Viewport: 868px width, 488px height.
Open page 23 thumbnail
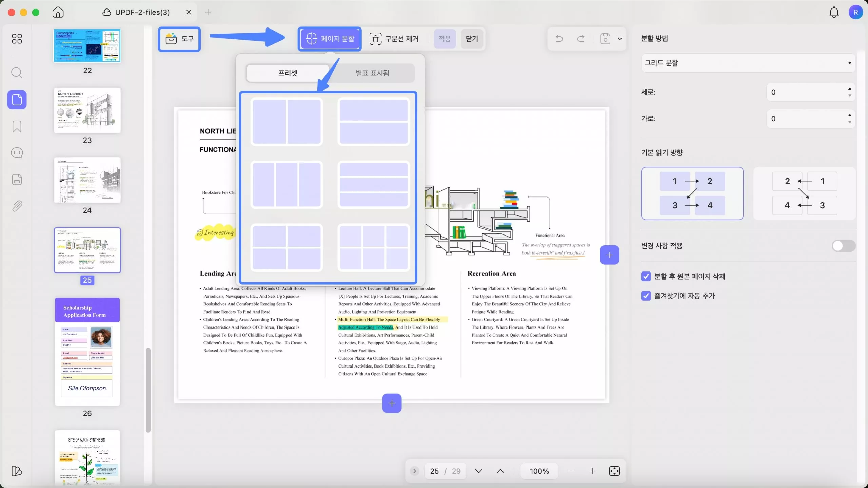(x=87, y=111)
